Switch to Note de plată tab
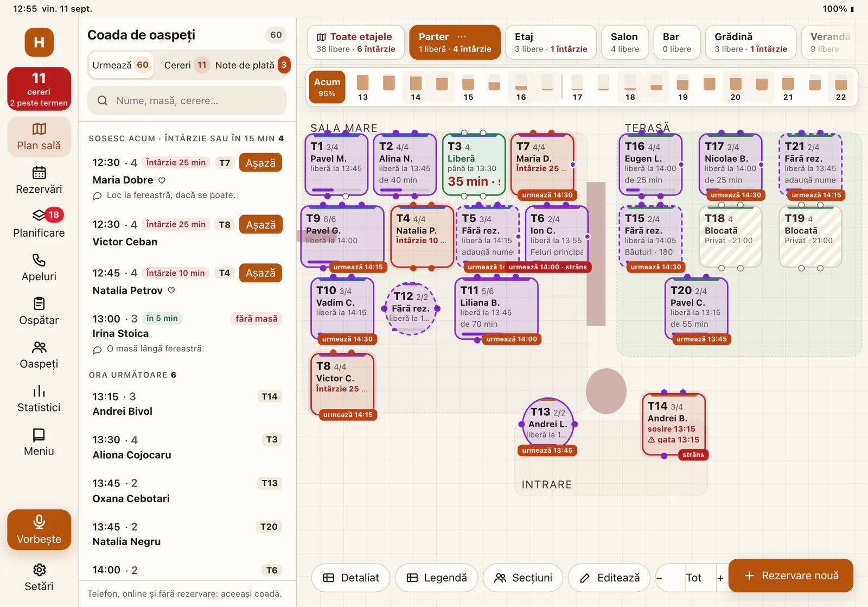Viewport: 868px width, 607px height. click(252, 65)
